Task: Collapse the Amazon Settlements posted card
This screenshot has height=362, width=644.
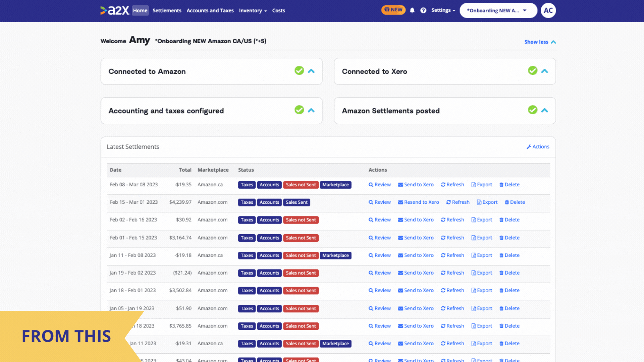Action: tap(545, 110)
